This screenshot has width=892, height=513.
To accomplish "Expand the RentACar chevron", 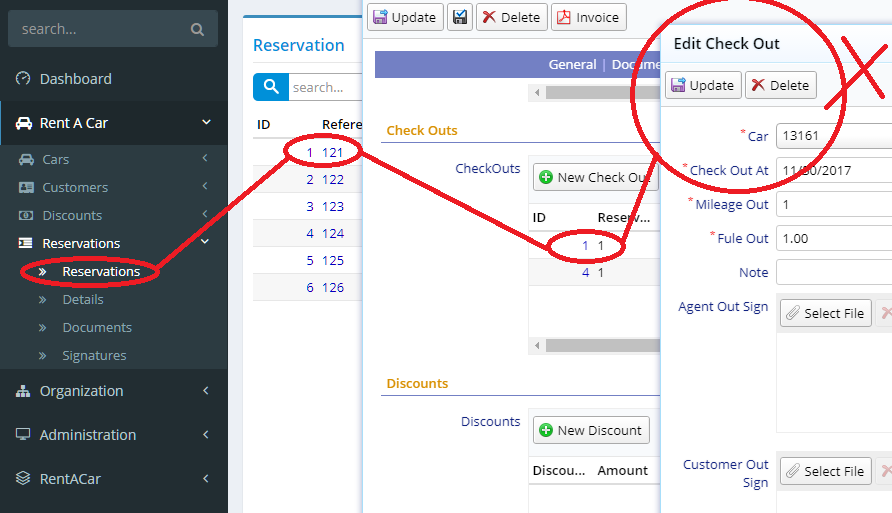I will point(205,478).
